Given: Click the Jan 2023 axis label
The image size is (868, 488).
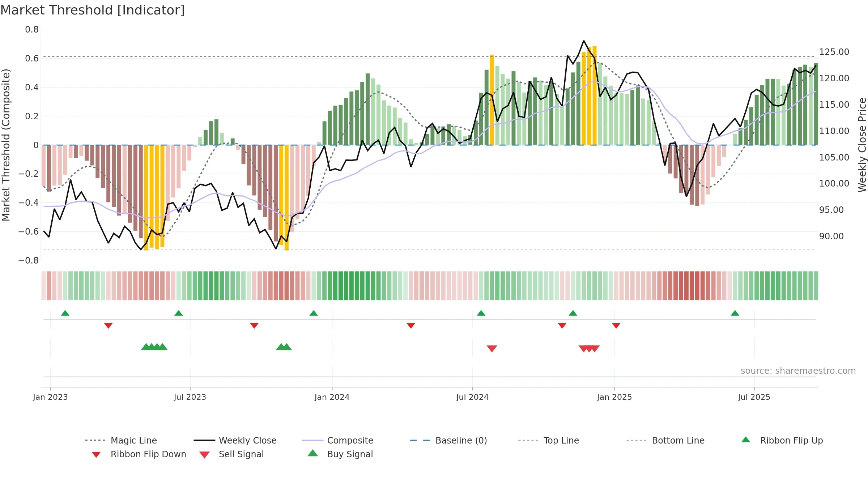Looking at the screenshot, I should 50,397.
